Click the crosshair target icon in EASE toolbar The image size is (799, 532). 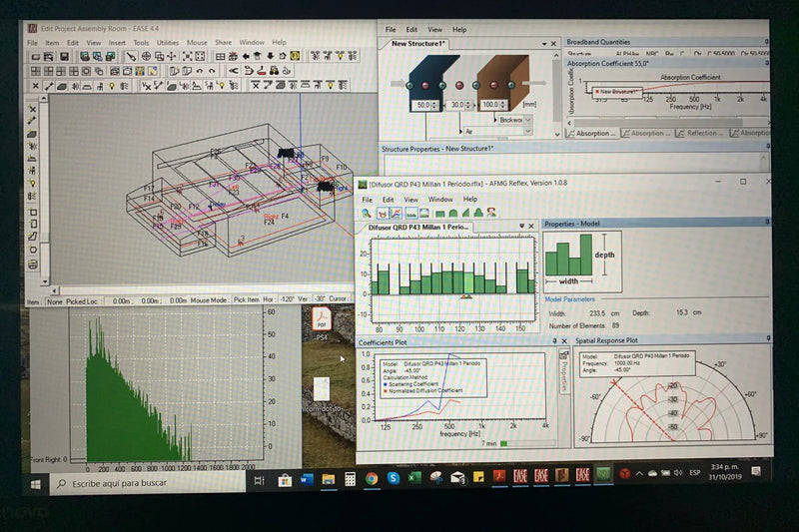click(x=146, y=56)
